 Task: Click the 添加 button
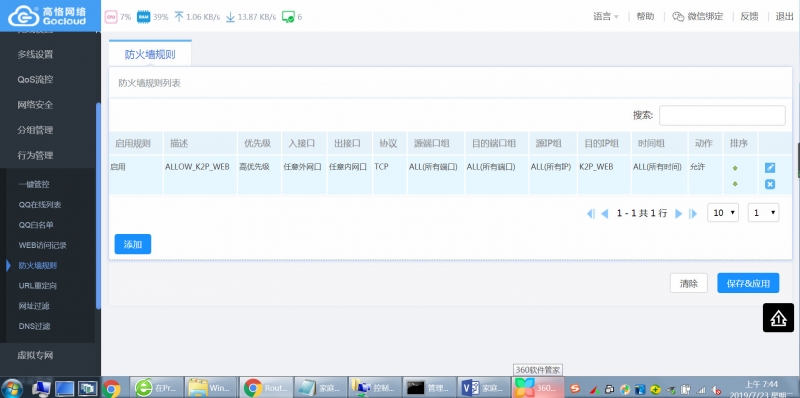click(x=133, y=244)
